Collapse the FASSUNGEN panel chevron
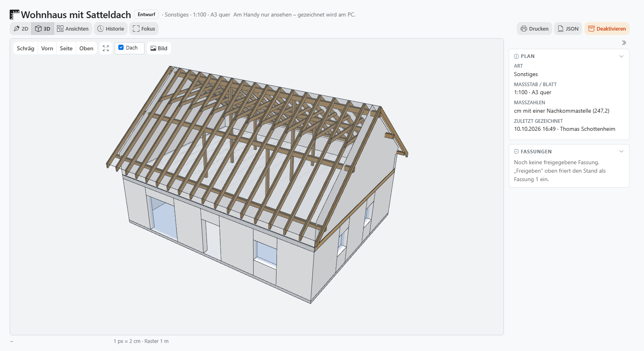 621,151
